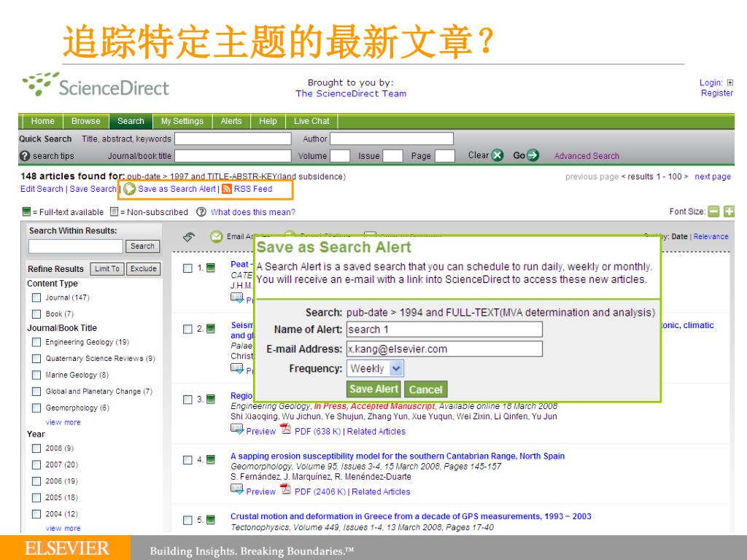Viewport: 747px width, 560px height.
Task: Check the 2007 (20) year checkbox
Action: click(x=36, y=464)
